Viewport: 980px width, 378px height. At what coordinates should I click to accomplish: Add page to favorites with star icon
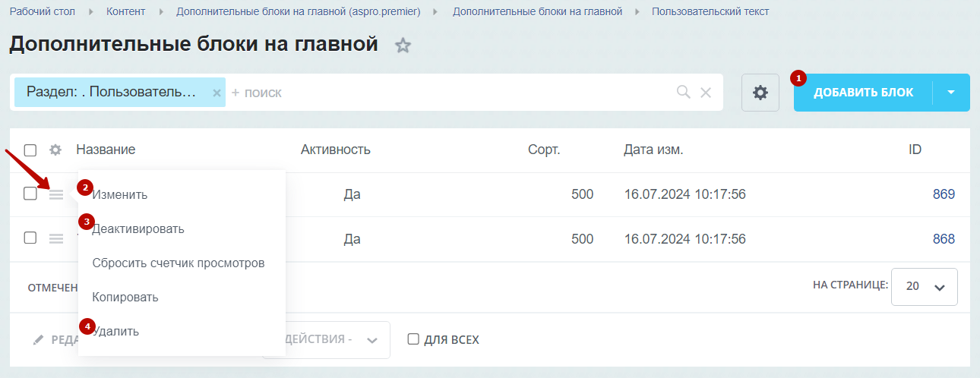point(403,46)
